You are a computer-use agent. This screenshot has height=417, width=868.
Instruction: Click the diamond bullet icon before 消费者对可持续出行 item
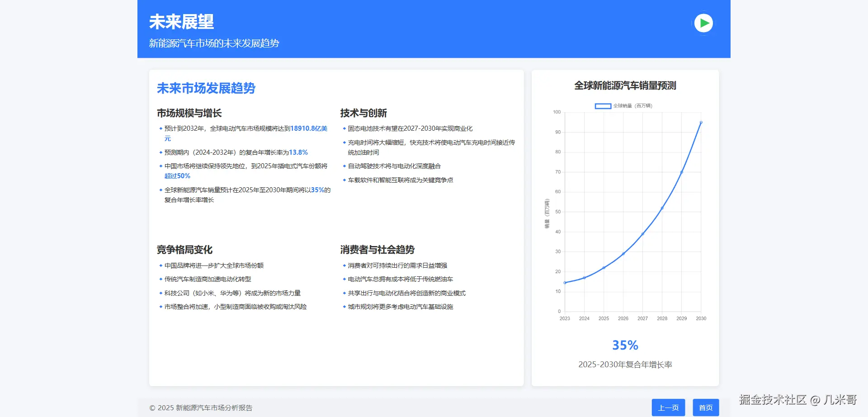[344, 265]
